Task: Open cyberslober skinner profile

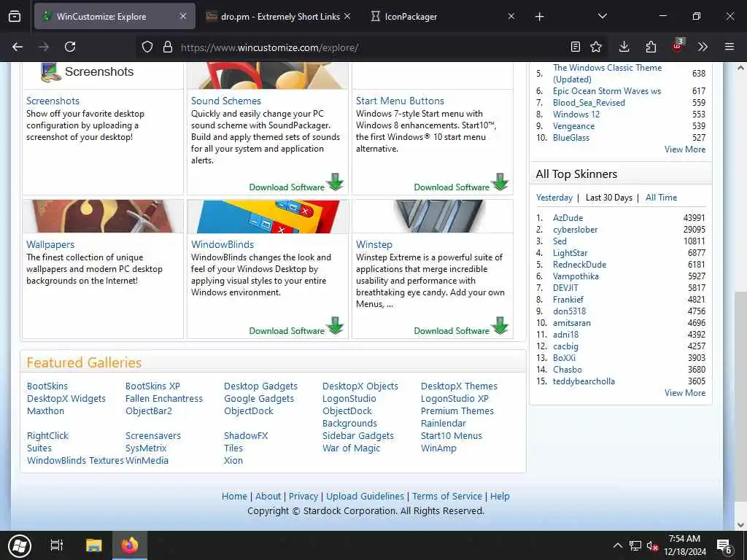Action: coord(575,230)
